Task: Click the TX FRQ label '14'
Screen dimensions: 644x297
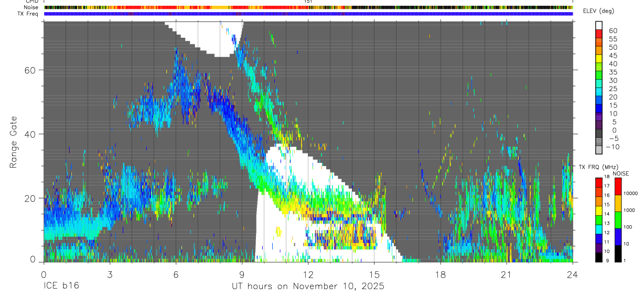Action: point(607,214)
